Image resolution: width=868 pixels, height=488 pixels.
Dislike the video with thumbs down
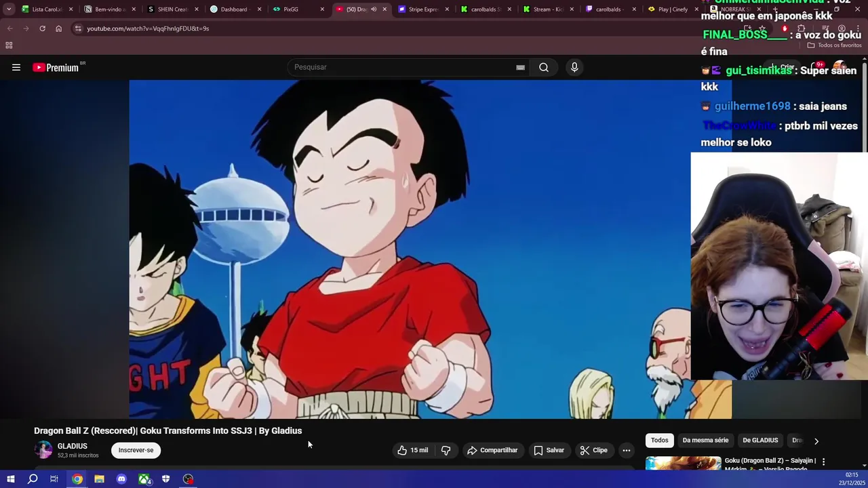pos(446,450)
